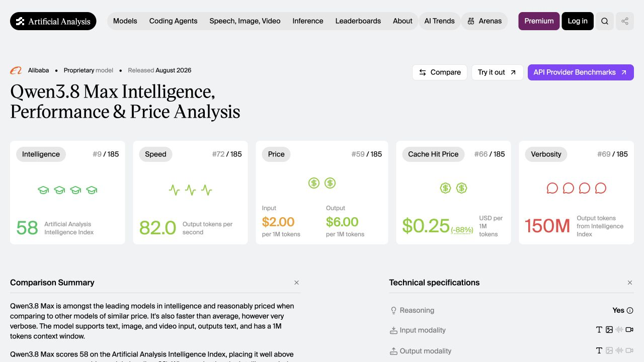Click the -88% cache discount label
Screen dimensions: 644x362
pos(462,230)
